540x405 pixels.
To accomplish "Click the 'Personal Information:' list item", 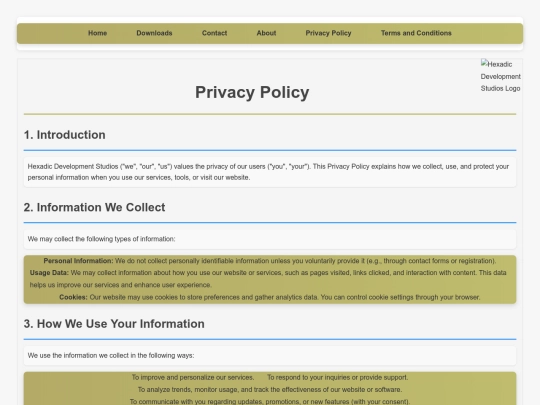I will [x=270, y=261].
